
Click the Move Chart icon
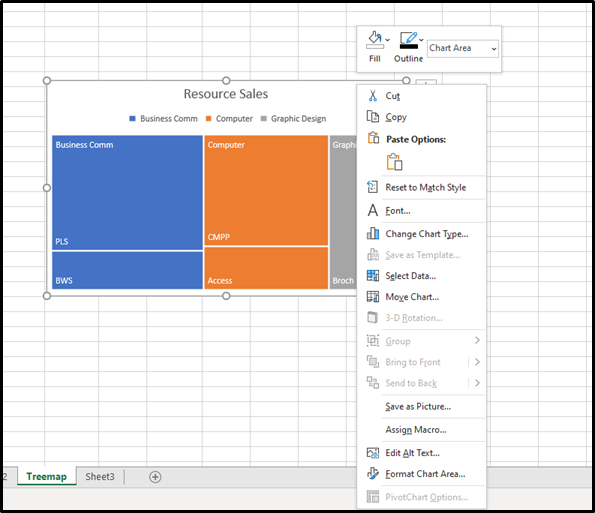coord(373,296)
